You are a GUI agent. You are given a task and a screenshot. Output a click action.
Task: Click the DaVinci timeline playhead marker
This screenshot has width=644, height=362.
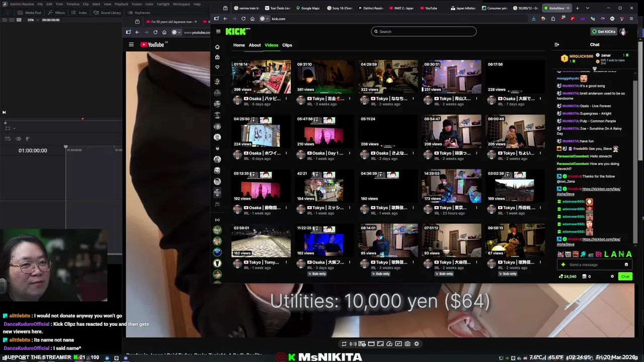click(65, 147)
